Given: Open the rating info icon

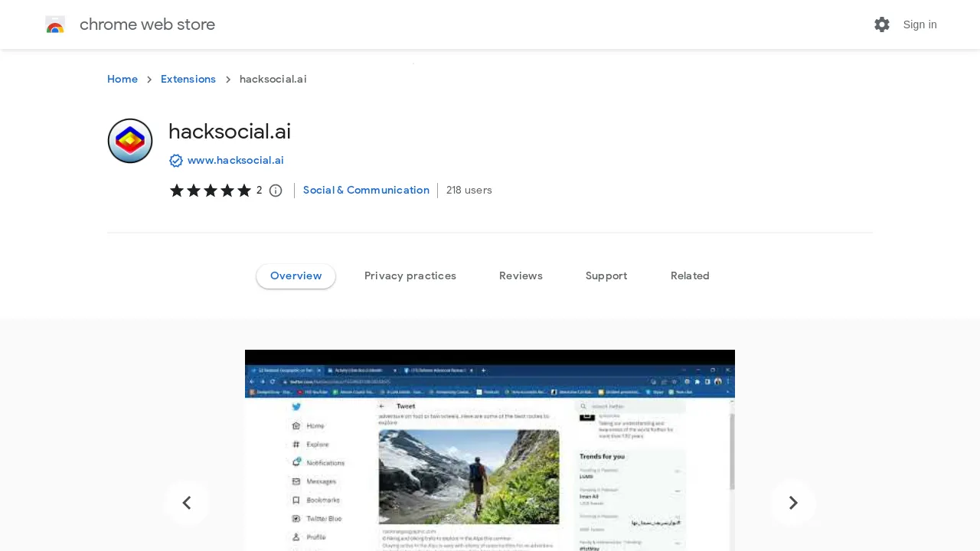Looking at the screenshot, I should click(276, 191).
